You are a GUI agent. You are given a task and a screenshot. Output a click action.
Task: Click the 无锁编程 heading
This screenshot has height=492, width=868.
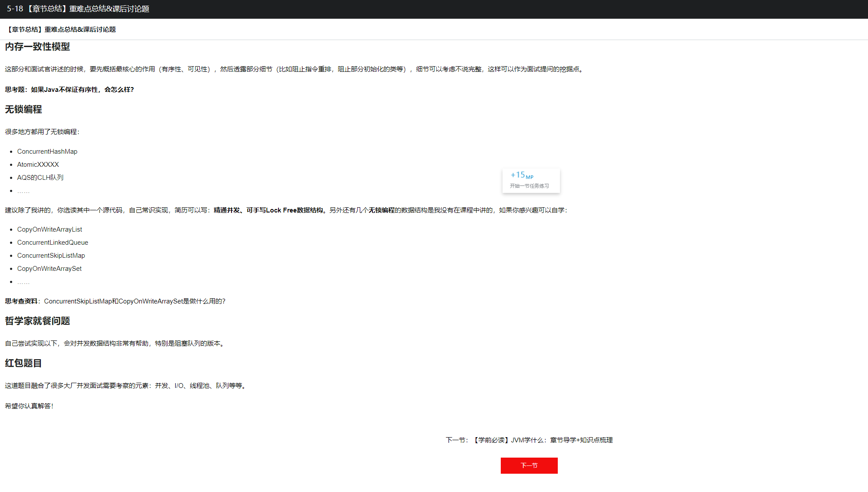click(23, 109)
